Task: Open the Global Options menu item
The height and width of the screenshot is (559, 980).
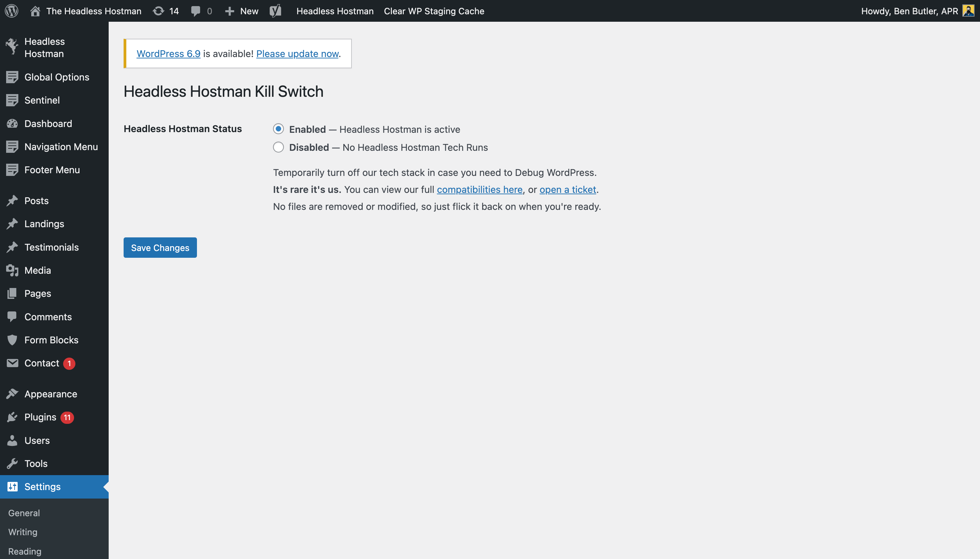Action: click(57, 77)
